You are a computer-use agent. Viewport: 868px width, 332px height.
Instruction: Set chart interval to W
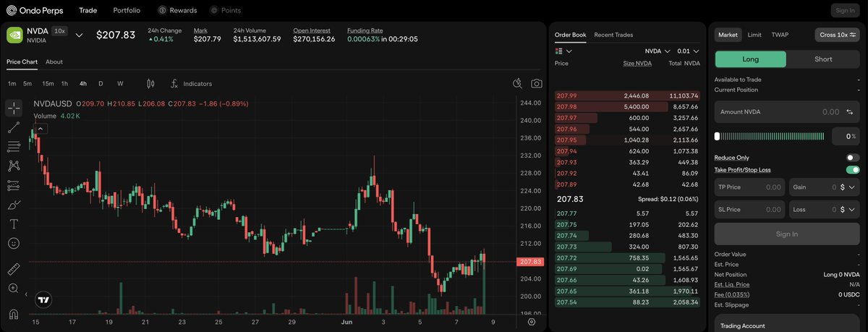[x=120, y=84]
